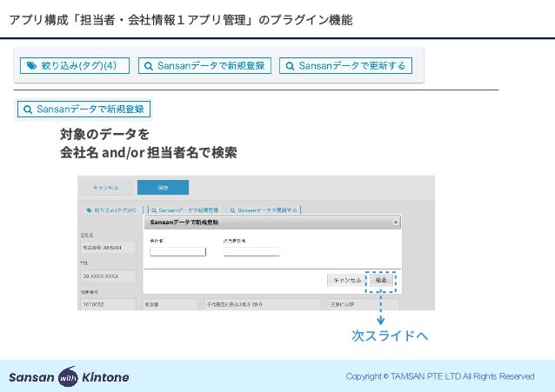
Task: Click the embedded Sansanデータで新規登録 link behind the dialog
Action: (185, 210)
